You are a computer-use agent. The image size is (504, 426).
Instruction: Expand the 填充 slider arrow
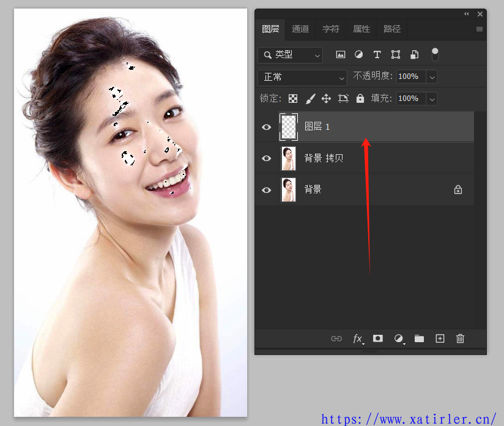(432, 99)
